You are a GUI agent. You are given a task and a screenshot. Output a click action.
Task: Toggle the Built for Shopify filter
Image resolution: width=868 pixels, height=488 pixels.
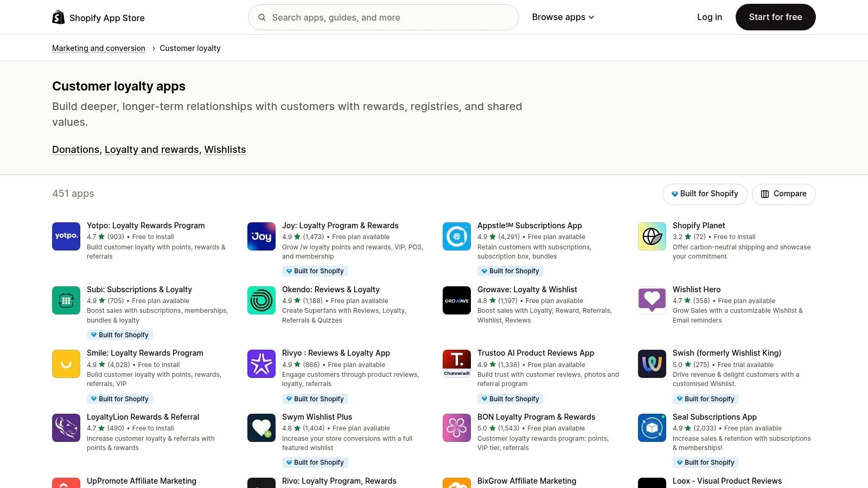(x=704, y=194)
